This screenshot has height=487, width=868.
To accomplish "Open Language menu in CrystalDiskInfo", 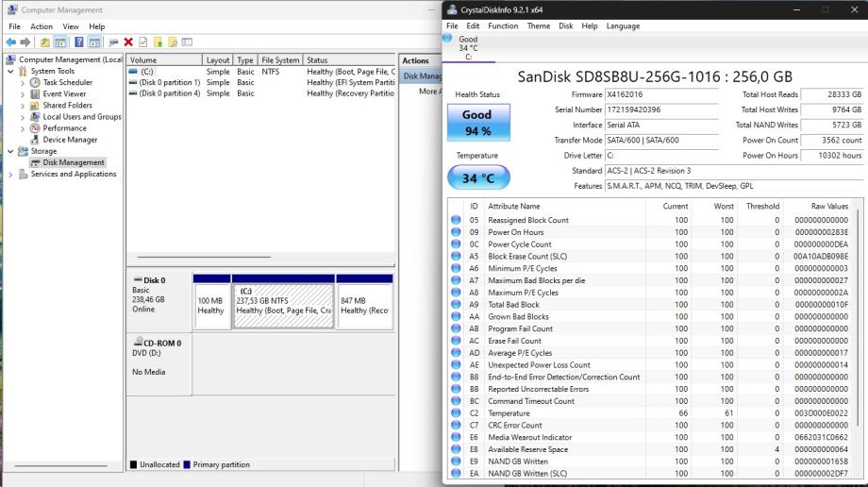I will pyautogui.click(x=623, y=25).
